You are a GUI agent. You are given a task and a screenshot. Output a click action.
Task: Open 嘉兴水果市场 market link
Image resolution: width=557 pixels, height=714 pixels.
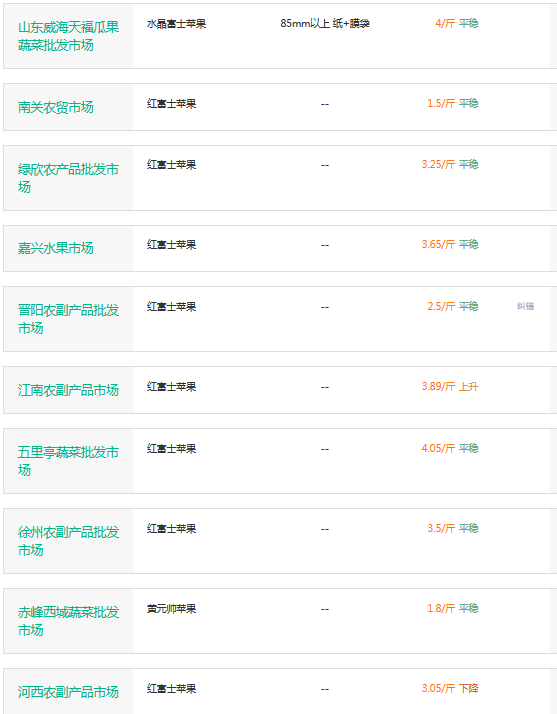56,248
